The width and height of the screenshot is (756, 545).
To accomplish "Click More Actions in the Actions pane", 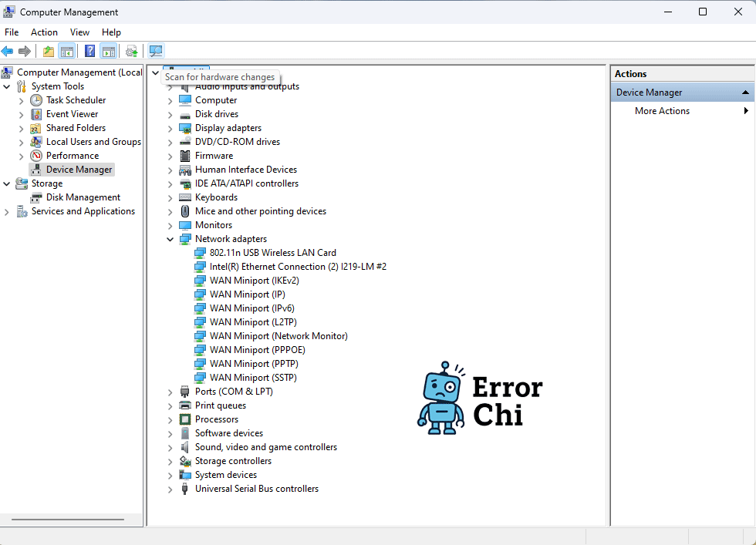I will tap(662, 111).
